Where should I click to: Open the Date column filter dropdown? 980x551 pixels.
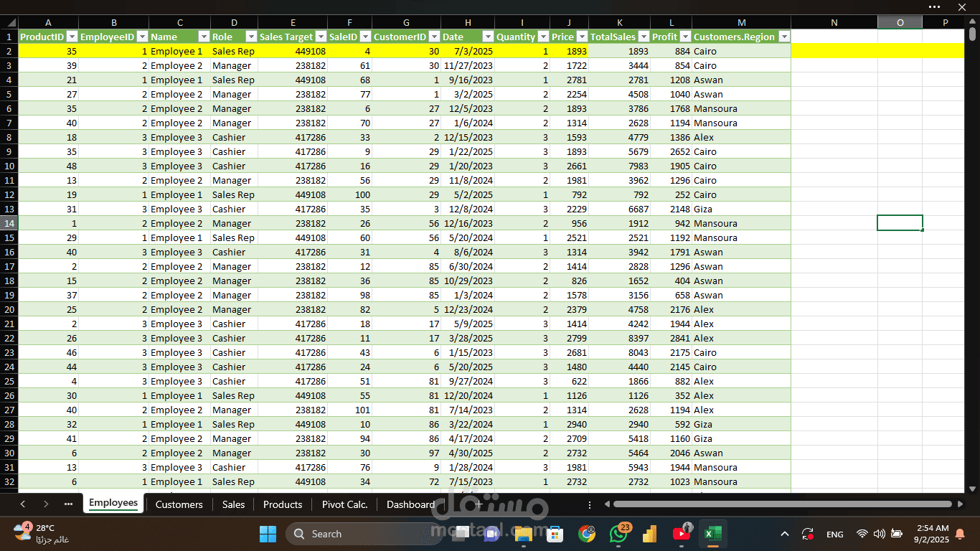tap(488, 37)
